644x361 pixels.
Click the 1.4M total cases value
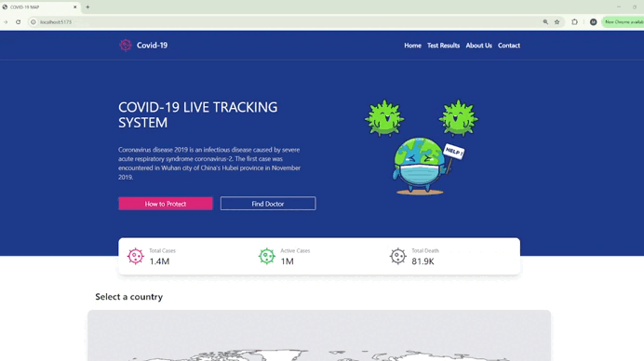coord(159,261)
